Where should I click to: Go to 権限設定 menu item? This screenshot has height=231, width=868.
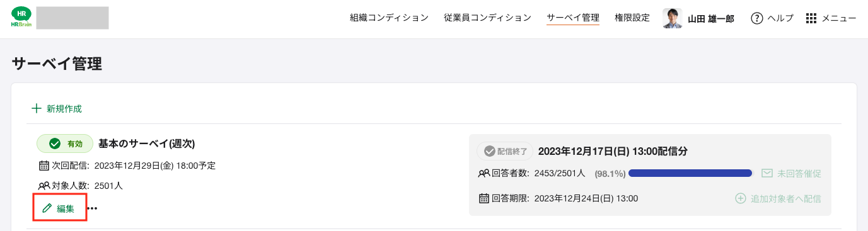[632, 18]
